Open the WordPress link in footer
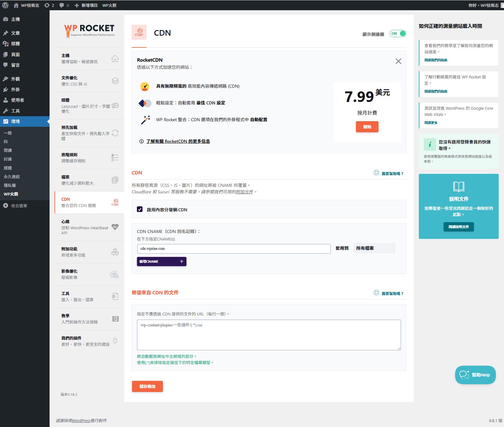This screenshot has height=427, width=504. pyautogui.click(x=81, y=420)
